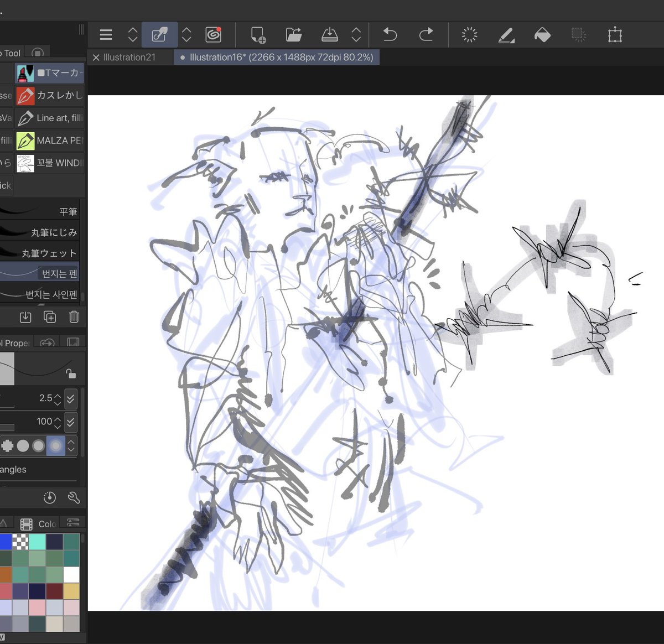Select the 'Middle' anti-aliasing circle
Viewport: 664px width, 644px height.
[x=38, y=445]
